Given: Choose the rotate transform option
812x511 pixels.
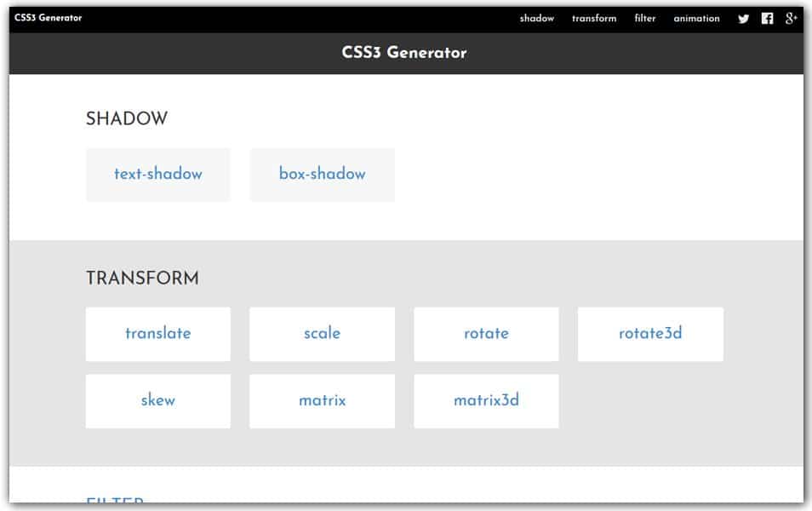Looking at the screenshot, I should [486, 334].
